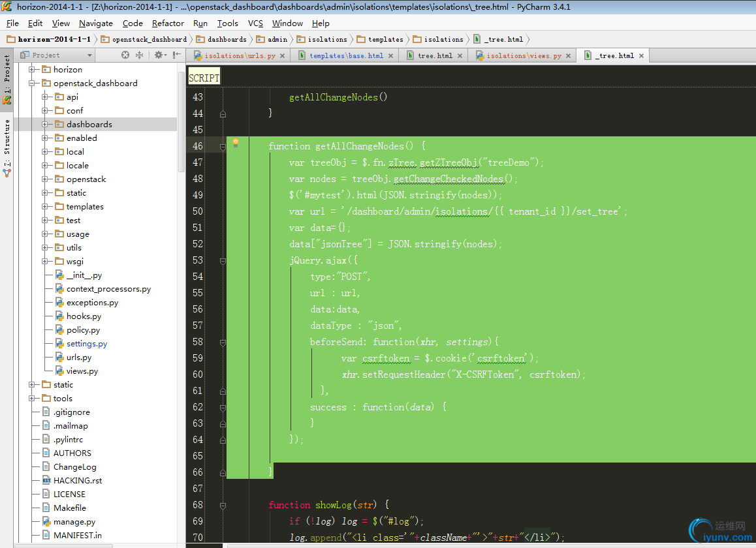Expand the tools folder
The image size is (756, 548).
(x=32, y=398)
